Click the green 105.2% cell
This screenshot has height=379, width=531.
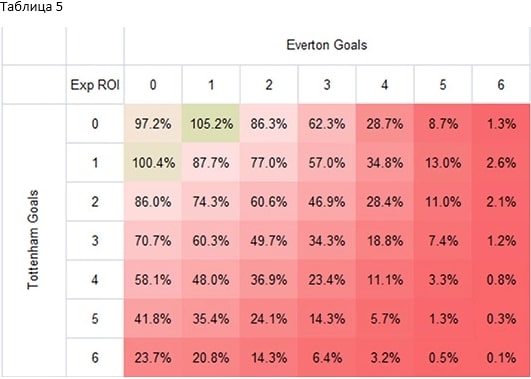click(x=211, y=124)
